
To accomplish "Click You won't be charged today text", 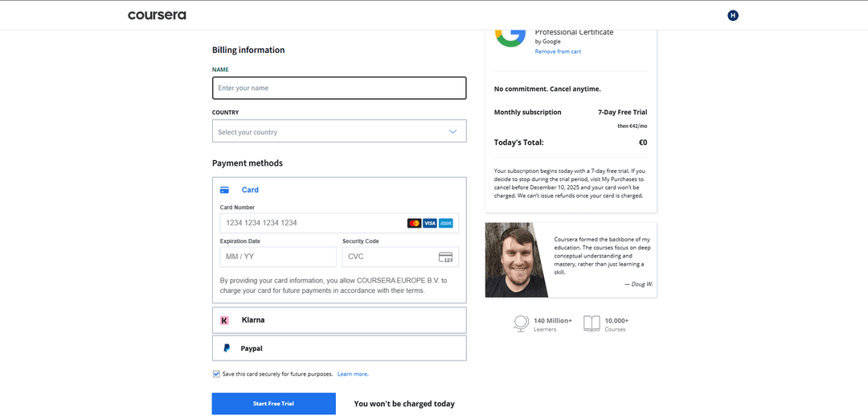I will (404, 404).
